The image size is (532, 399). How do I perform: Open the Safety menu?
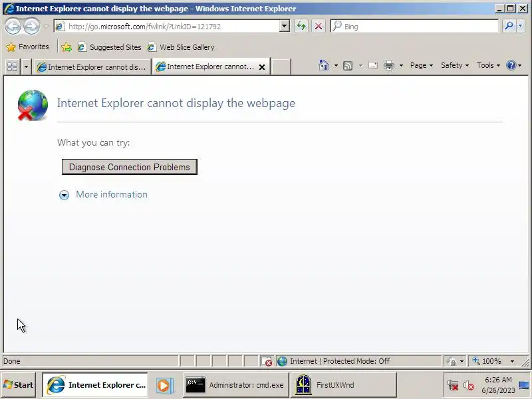coord(455,65)
